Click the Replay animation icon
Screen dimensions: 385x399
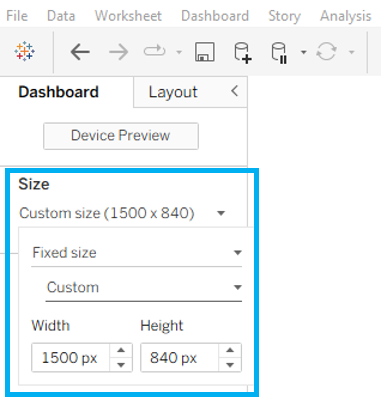point(154,51)
